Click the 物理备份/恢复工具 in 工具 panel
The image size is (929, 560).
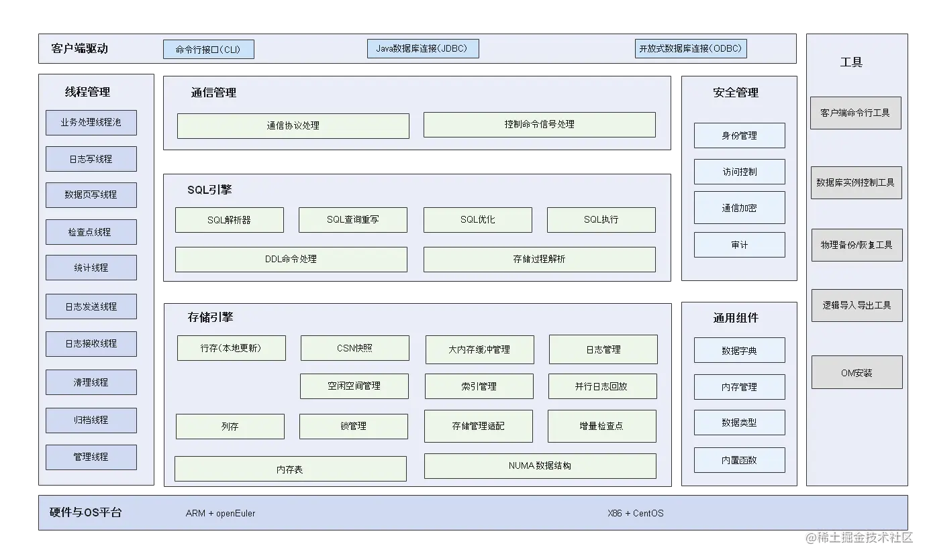pyautogui.click(x=857, y=245)
